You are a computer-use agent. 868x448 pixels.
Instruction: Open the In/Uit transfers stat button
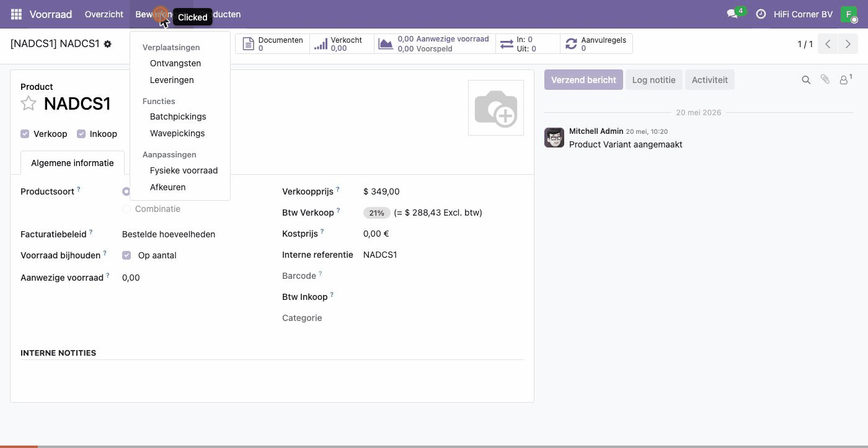pyautogui.click(x=528, y=44)
